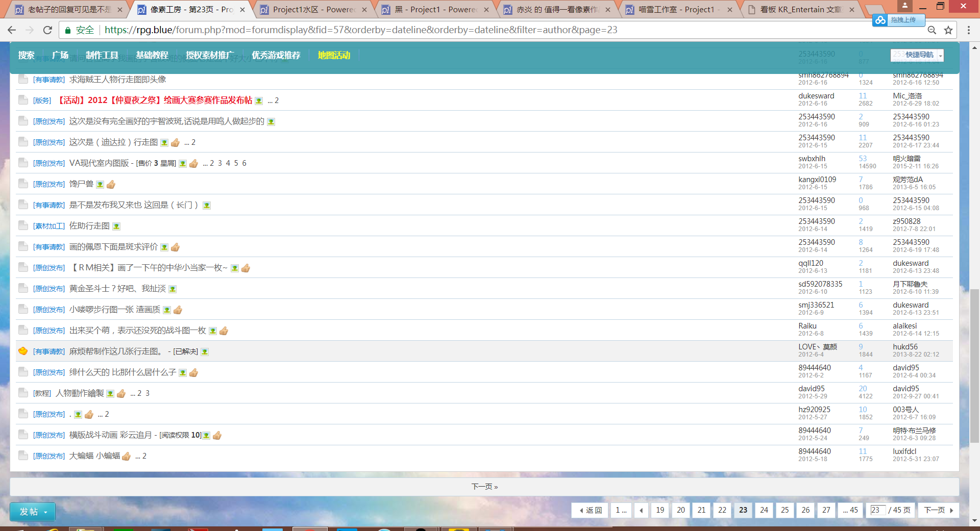The image size is (980, 531).
Task: Open the 优秀游戏推荐 navigation item
Action: point(276,55)
